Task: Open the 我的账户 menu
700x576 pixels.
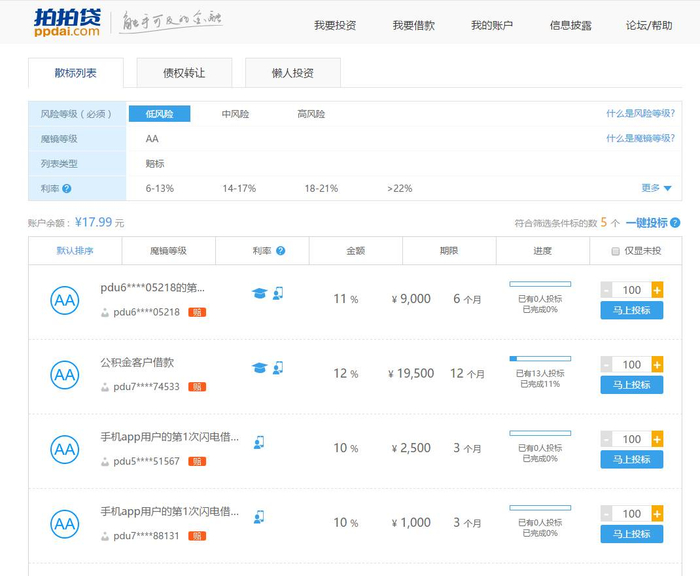Action: 492,25
